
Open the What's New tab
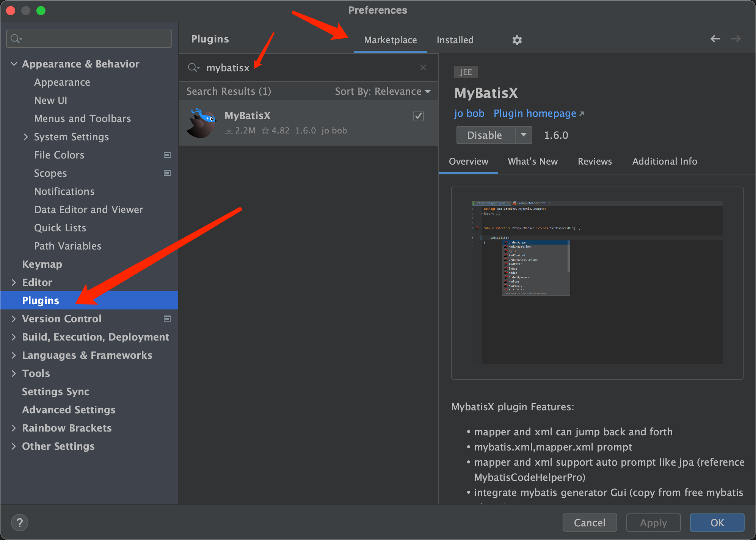(x=533, y=161)
